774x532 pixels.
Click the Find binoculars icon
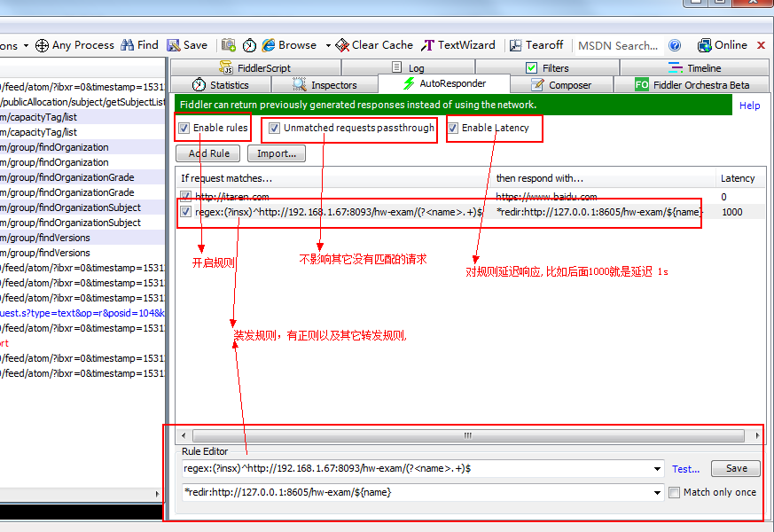128,45
